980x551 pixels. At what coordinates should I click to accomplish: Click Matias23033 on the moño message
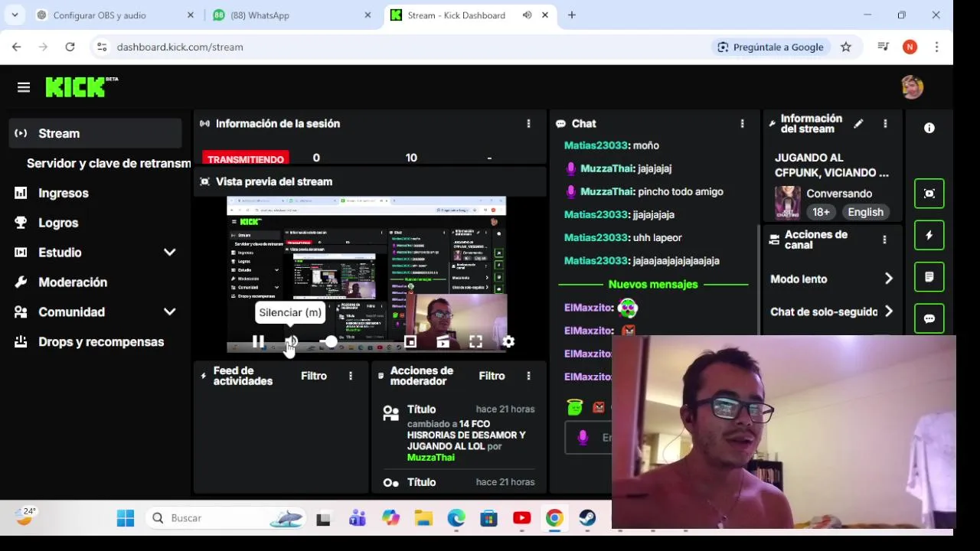[x=596, y=145]
